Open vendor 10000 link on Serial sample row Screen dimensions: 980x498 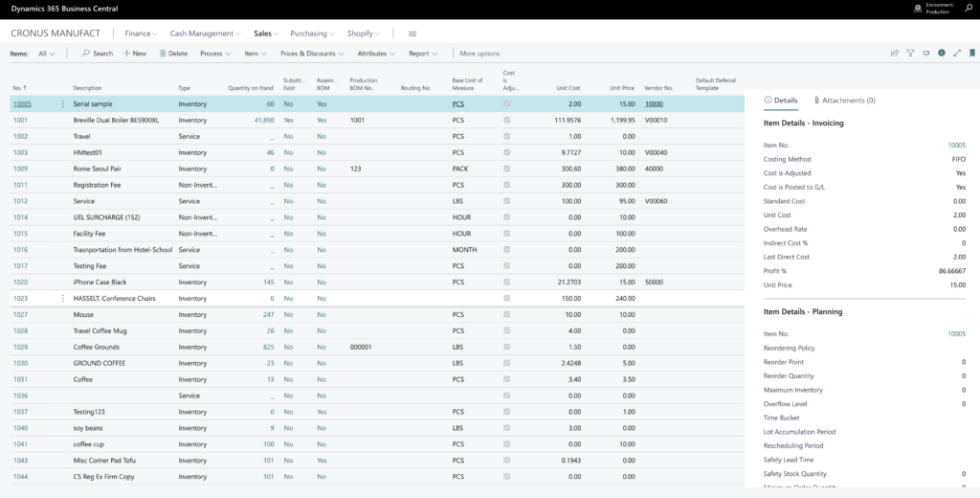click(x=654, y=103)
